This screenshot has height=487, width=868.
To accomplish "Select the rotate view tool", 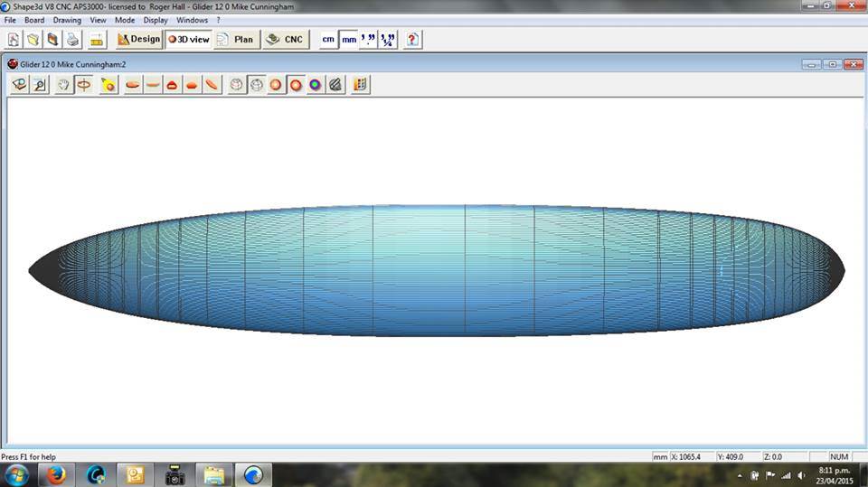I will click(84, 85).
